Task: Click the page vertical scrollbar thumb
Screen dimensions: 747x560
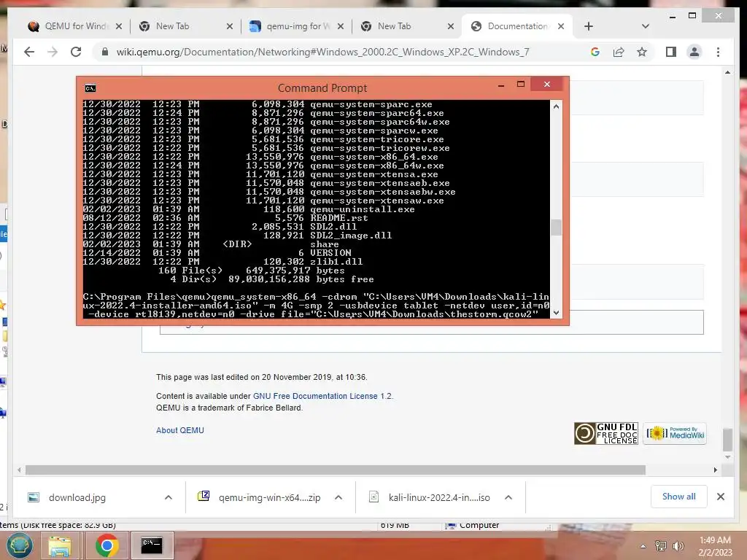Action: pyautogui.click(x=727, y=440)
